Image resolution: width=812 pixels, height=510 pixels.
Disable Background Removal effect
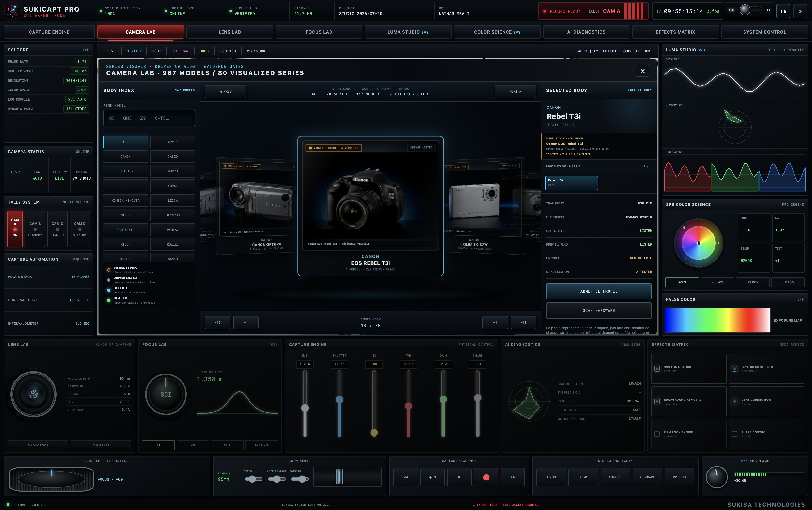point(657,401)
